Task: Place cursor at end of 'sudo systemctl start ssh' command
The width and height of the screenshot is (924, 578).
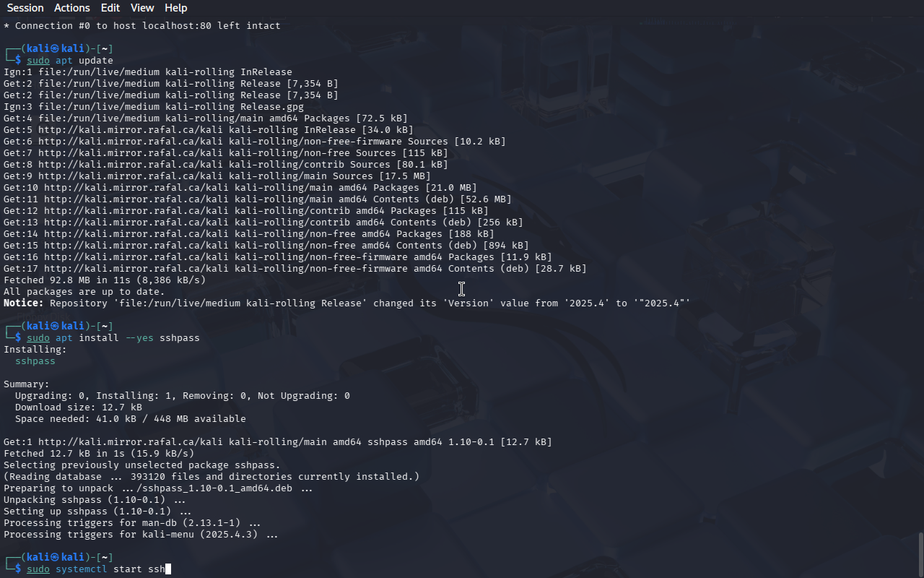Action: pos(167,569)
